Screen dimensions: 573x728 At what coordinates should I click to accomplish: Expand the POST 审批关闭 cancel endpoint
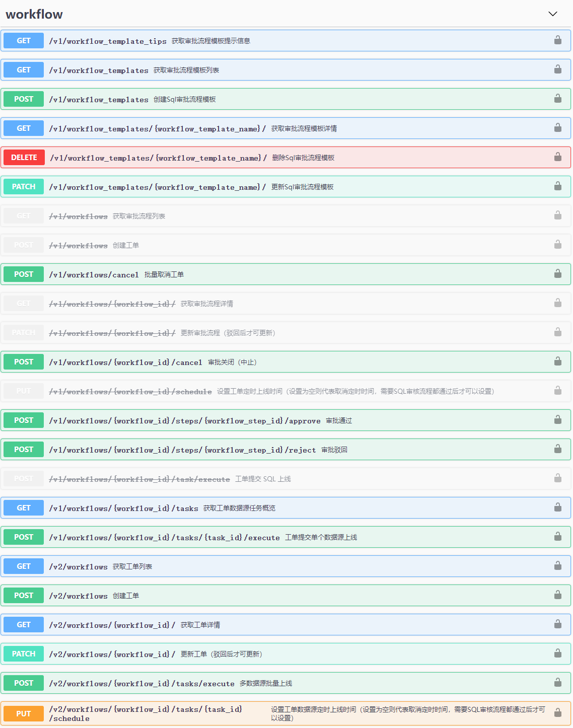(252, 361)
